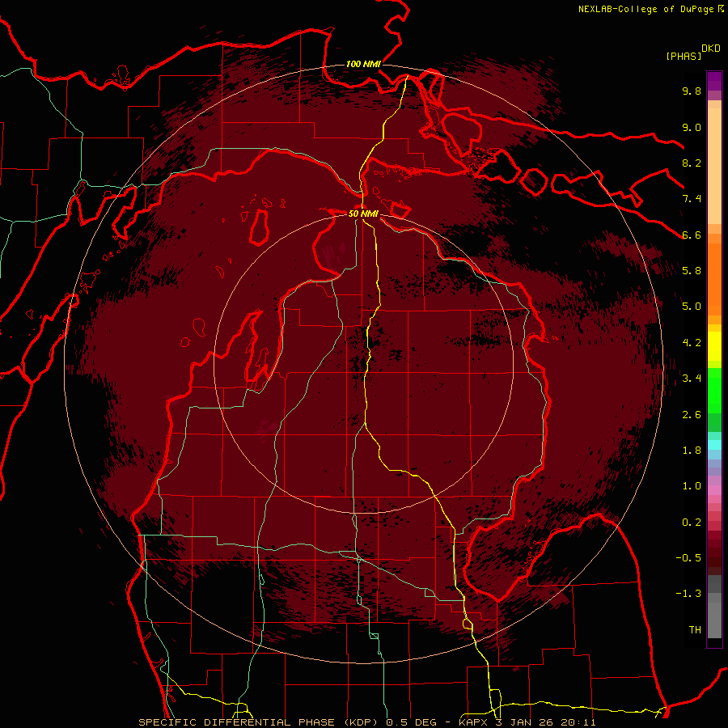Click the bright green segment of color bar
Screen dimensions: 728x728
coord(714,390)
